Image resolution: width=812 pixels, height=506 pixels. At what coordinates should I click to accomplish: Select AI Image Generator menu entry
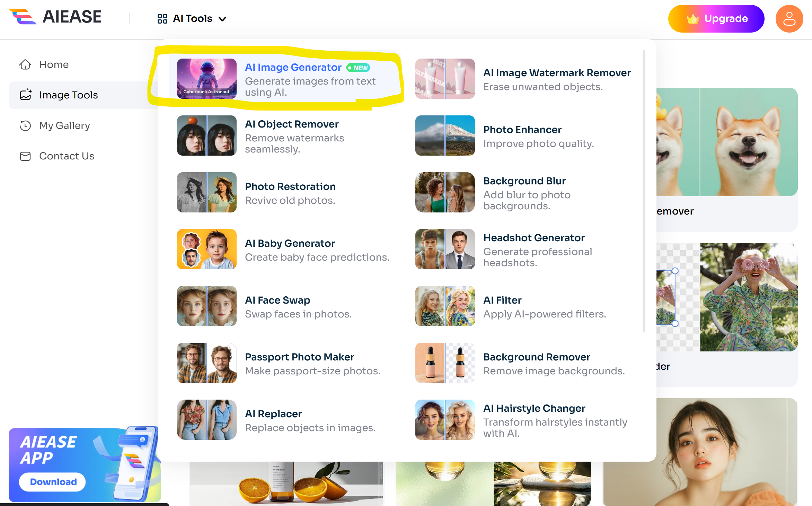click(x=293, y=68)
